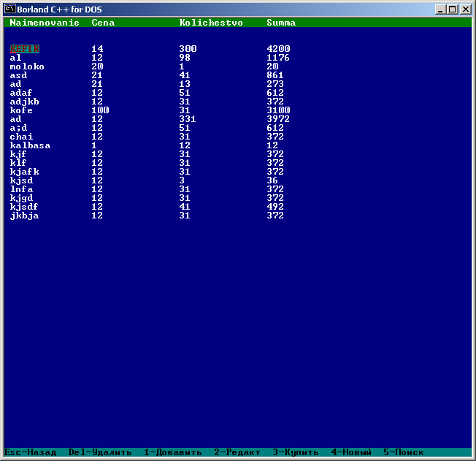This screenshot has height=461, width=476.
Task: Click KEFIR quantity value 300
Action: point(188,49)
